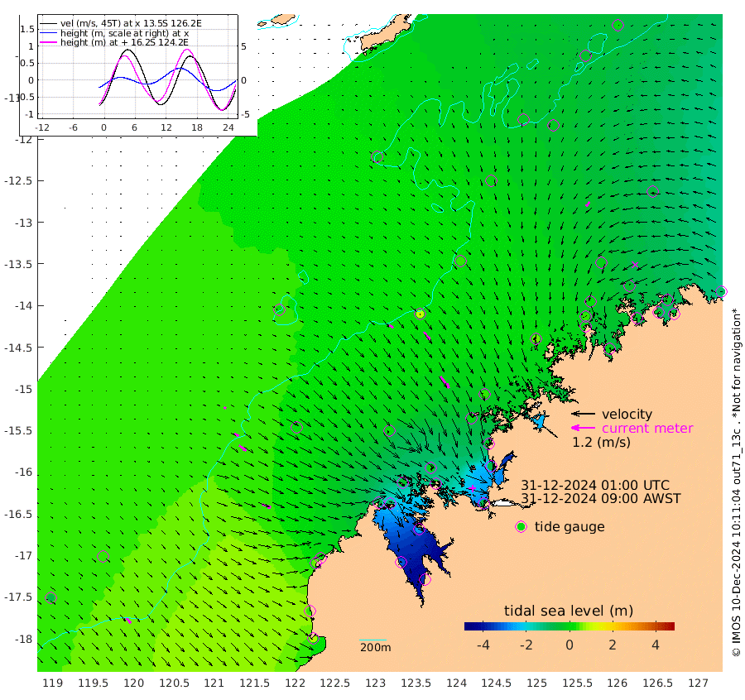Screen dimensions: 745x700
Task: Click the magenta current meter arrow in the legend
Action: 583,428
